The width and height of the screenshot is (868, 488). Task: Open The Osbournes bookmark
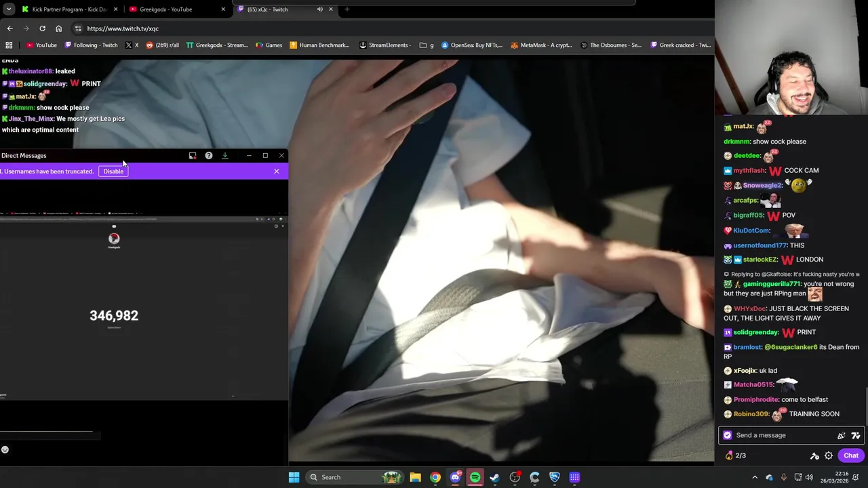point(612,45)
